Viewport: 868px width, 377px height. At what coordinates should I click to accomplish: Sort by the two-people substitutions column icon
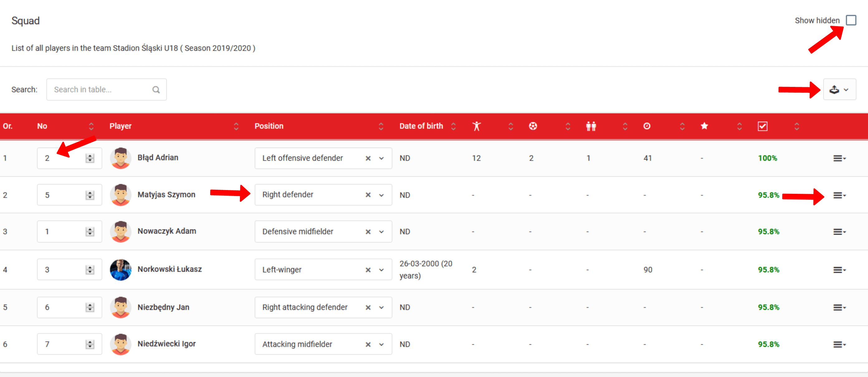(x=591, y=126)
